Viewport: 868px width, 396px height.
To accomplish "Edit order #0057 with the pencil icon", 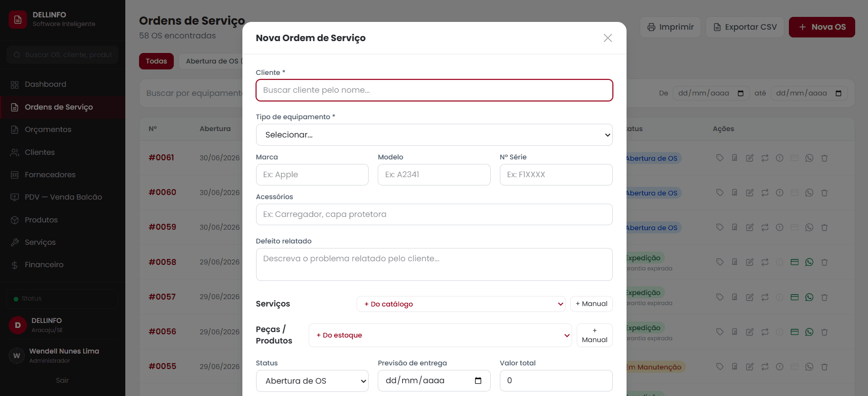I will click(x=750, y=297).
